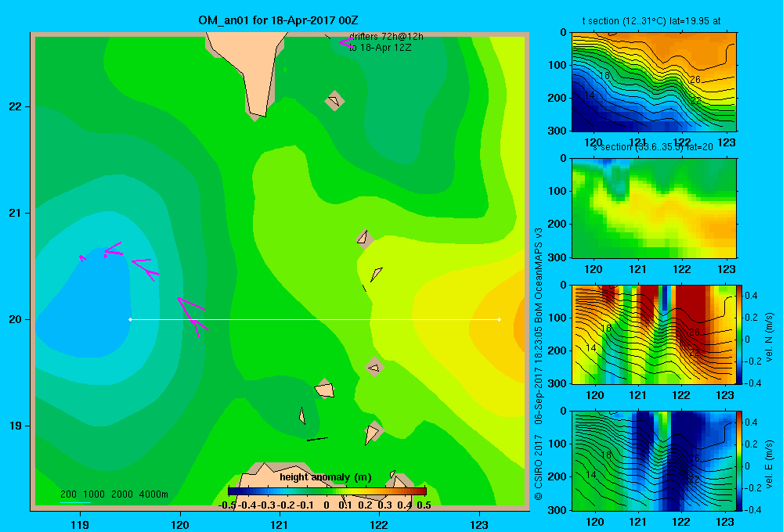783x532 pixels.
Task: Click the 0.4 label on the vel. N colorbar
Action: (751, 296)
